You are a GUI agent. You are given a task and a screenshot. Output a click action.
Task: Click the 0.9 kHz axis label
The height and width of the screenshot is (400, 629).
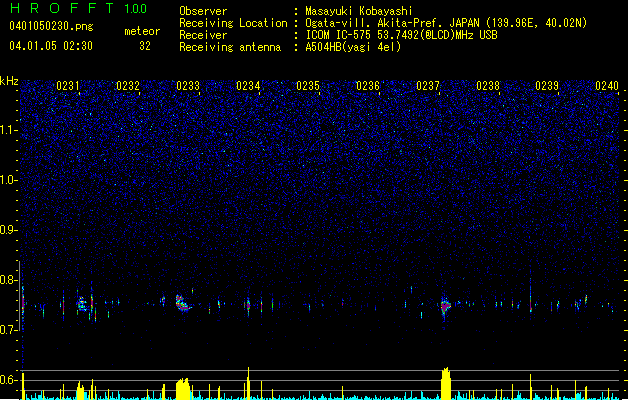tap(9, 230)
